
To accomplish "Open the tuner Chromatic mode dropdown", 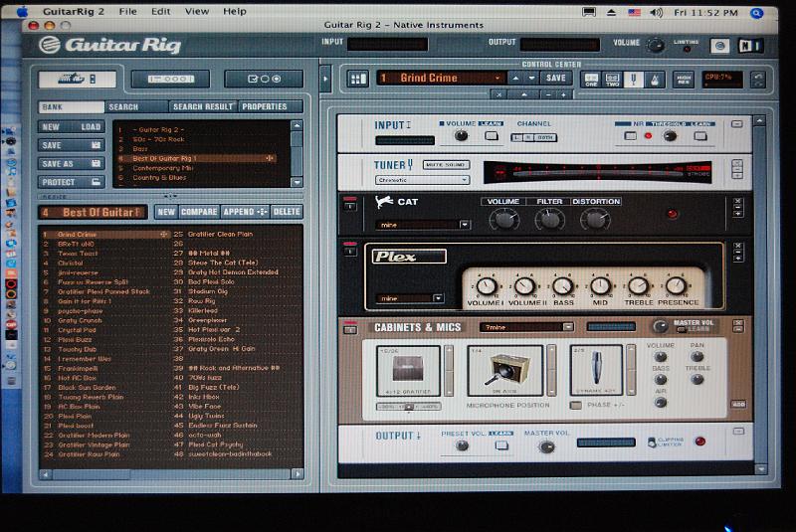I will (464, 180).
